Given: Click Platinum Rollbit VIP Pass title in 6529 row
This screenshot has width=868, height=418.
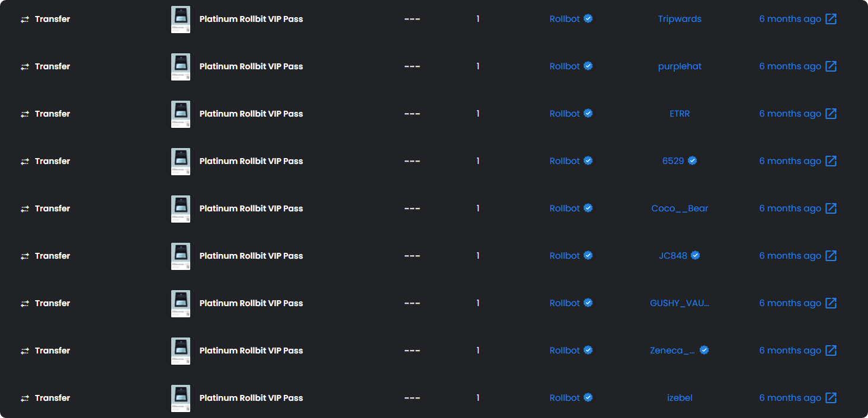Looking at the screenshot, I should coord(251,161).
